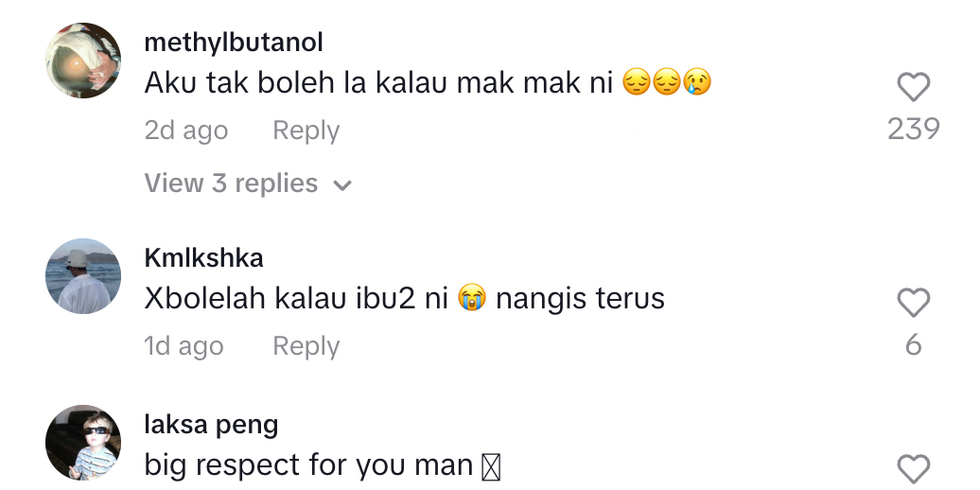Image resolution: width=980 pixels, height=490 pixels.
Task: Open the laksa peng username link
Action: (x=211, y=425)
